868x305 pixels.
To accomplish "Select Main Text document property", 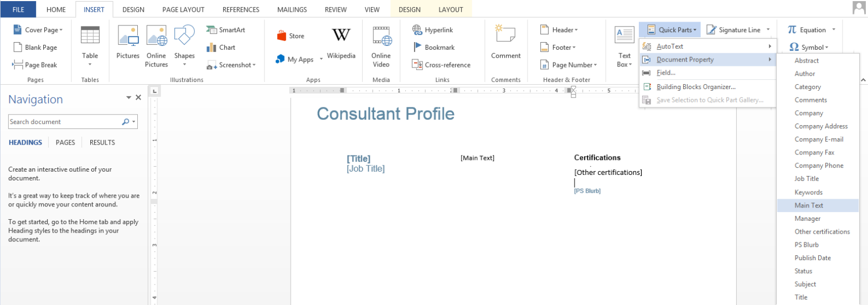I will 809,205.
